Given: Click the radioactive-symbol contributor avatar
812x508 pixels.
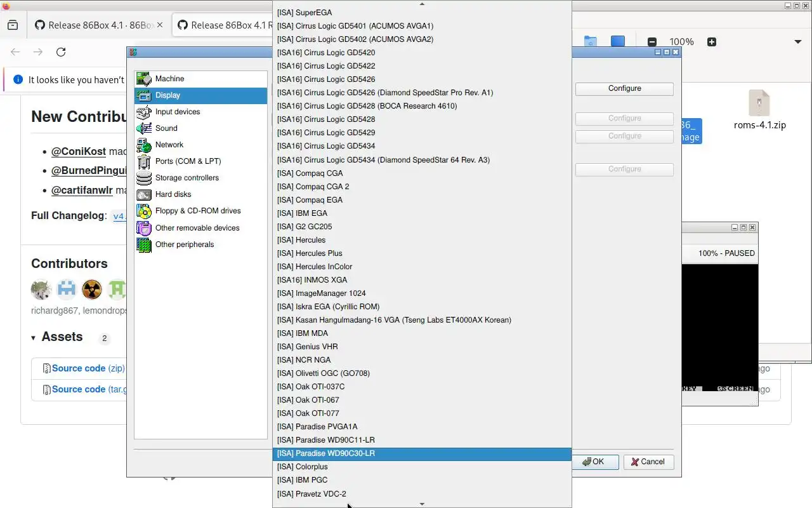Looking at the screenshot, I should (92, 290).
